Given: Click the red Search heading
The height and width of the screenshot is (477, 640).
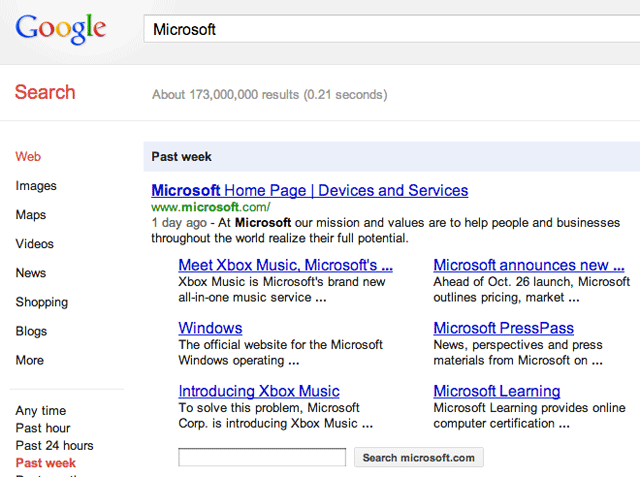Looking at the screenshot, I should [45, 92].
